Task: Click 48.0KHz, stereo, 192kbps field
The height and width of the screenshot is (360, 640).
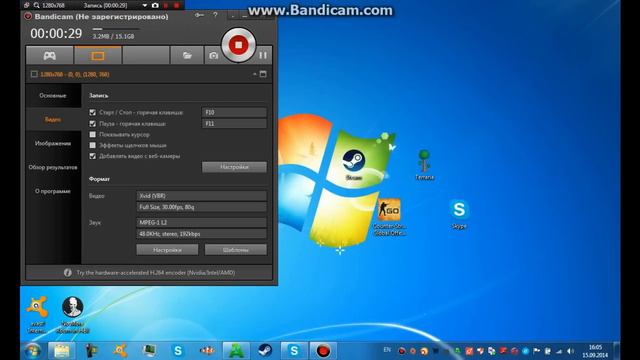Action: click(x=202, y=234)
